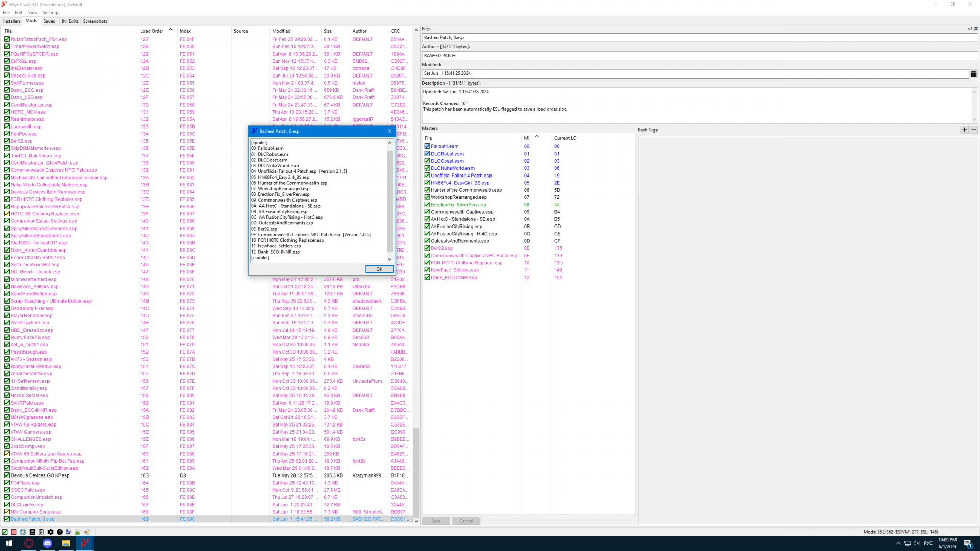980x551 pixels.
Task: Open Discord from the Windows taskbar
Action: (47, 543)
